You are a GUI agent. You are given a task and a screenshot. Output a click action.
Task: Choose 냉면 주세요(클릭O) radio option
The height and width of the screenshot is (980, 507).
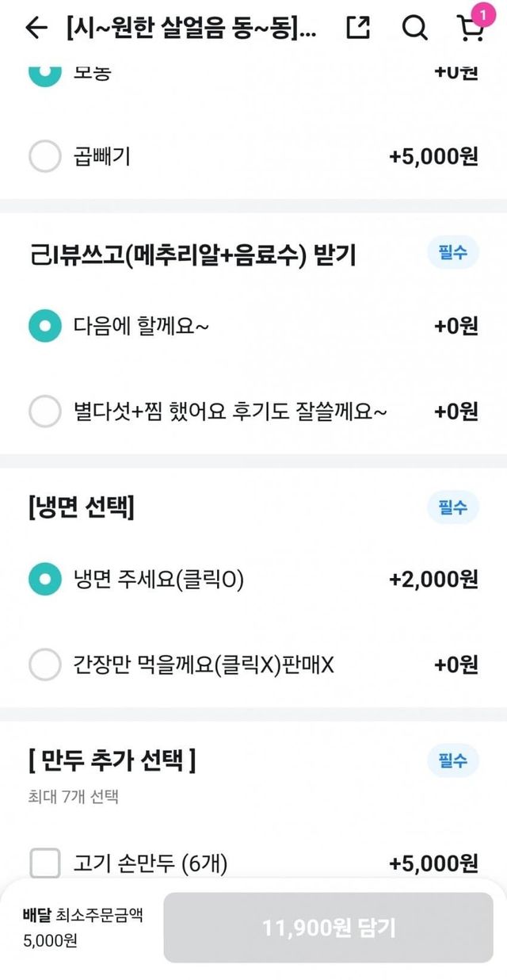(x=45, y=580)
